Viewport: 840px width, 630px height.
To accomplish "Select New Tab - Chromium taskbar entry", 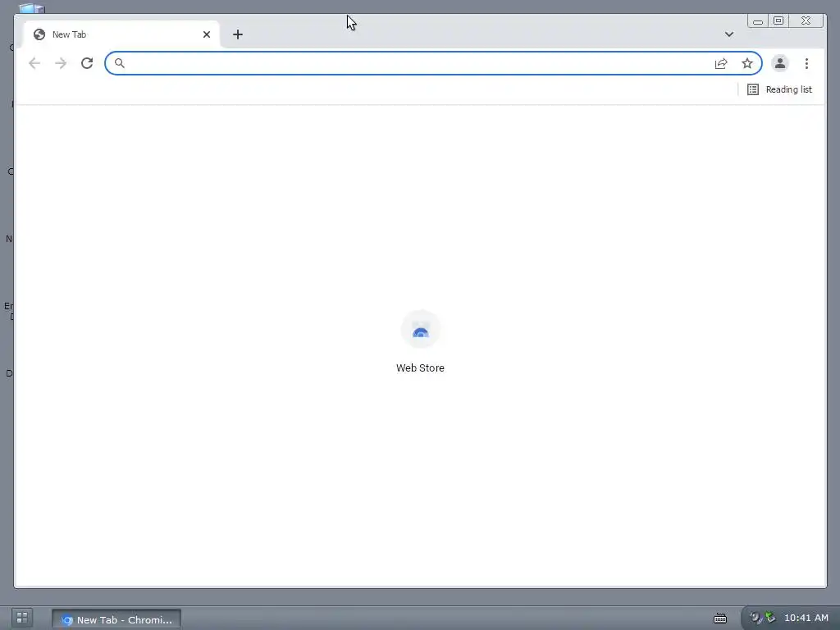I will coord(116,619).
